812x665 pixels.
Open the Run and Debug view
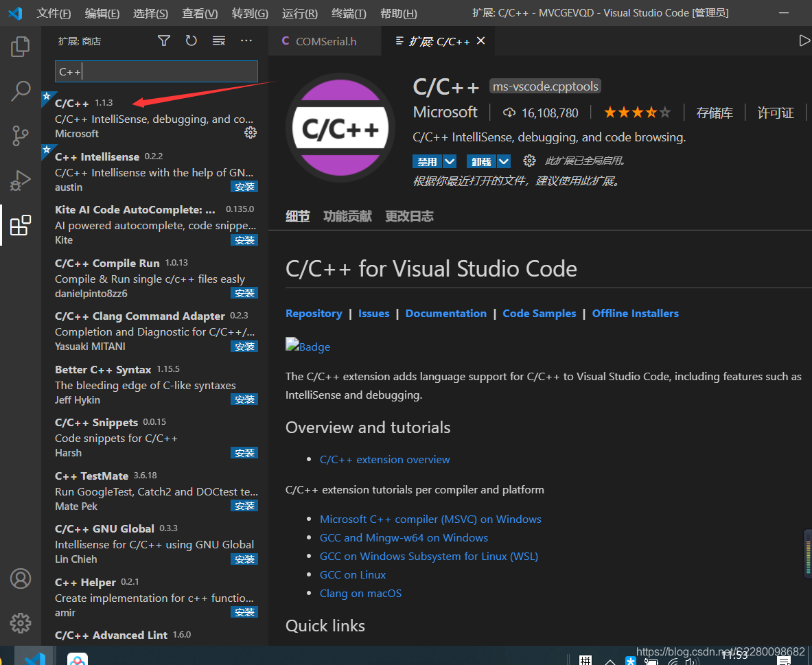21,180
